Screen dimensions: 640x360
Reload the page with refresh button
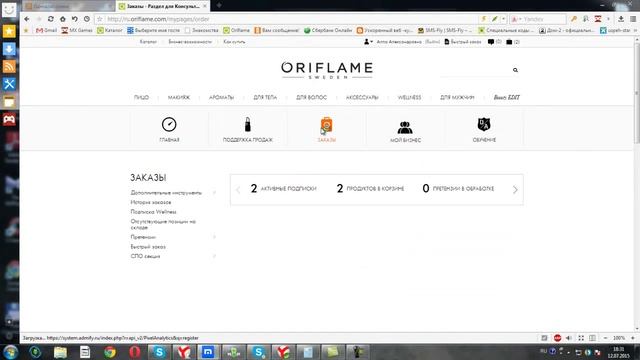point(51,19)
